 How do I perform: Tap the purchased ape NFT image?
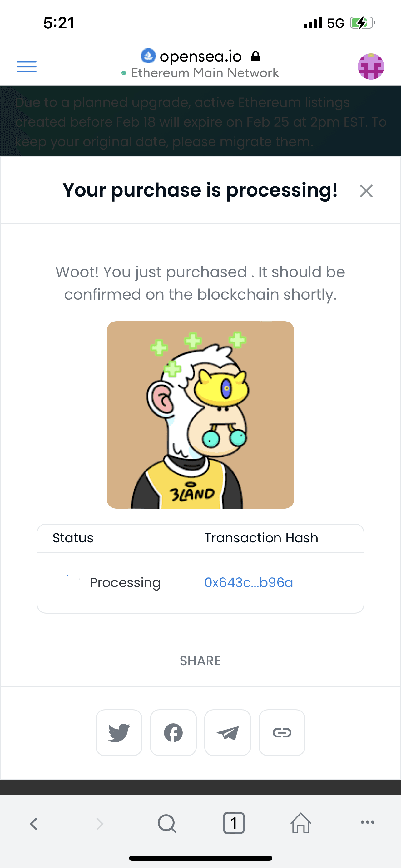(x=200, y=415)
